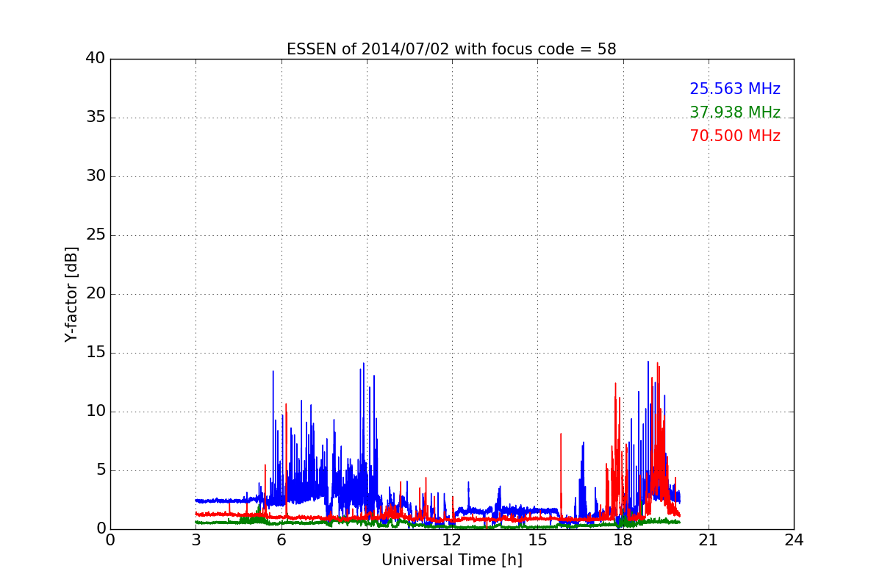Click the chart title 'ESSEN of 2014/07/02 with focus code = 58'
The image size is (882, 588).
pos(451,49)
